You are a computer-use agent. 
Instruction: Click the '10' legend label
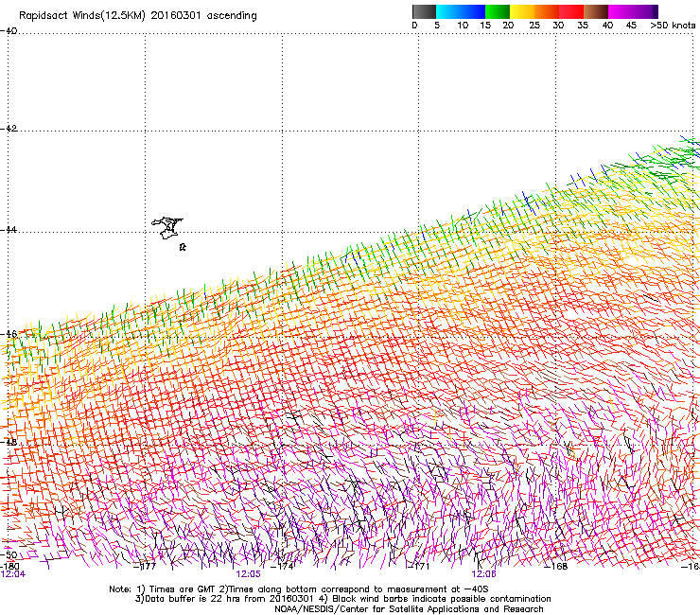[x=463, y=26]
